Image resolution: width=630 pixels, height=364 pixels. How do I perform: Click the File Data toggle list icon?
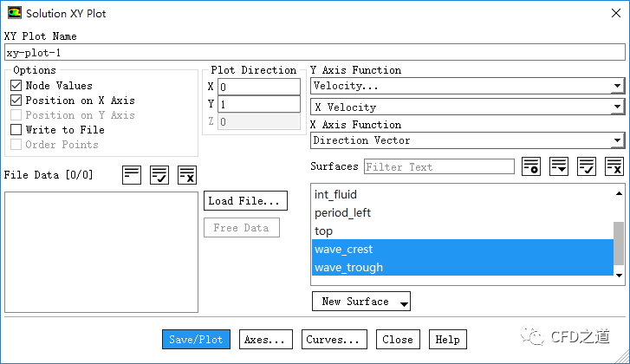pos(132,174)
